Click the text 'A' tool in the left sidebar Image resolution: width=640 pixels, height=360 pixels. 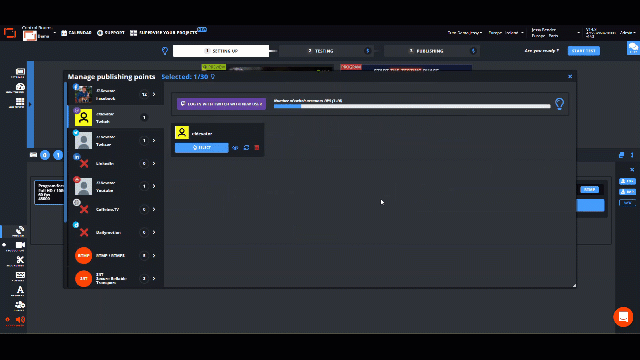(20, 290)
